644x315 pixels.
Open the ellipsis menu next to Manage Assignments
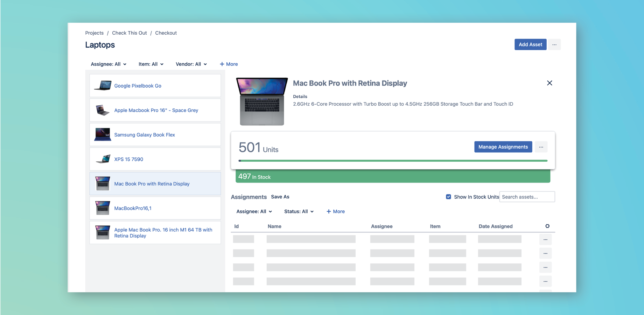pos(541,147)
